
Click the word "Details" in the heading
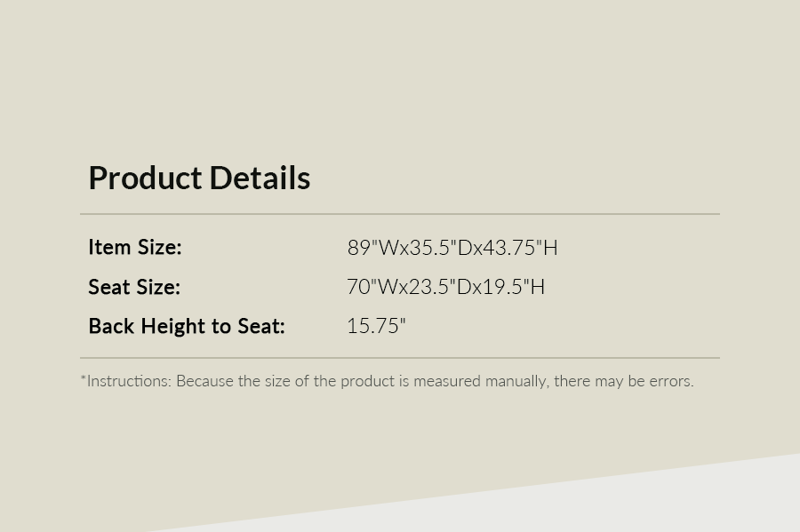pos(260,178)
